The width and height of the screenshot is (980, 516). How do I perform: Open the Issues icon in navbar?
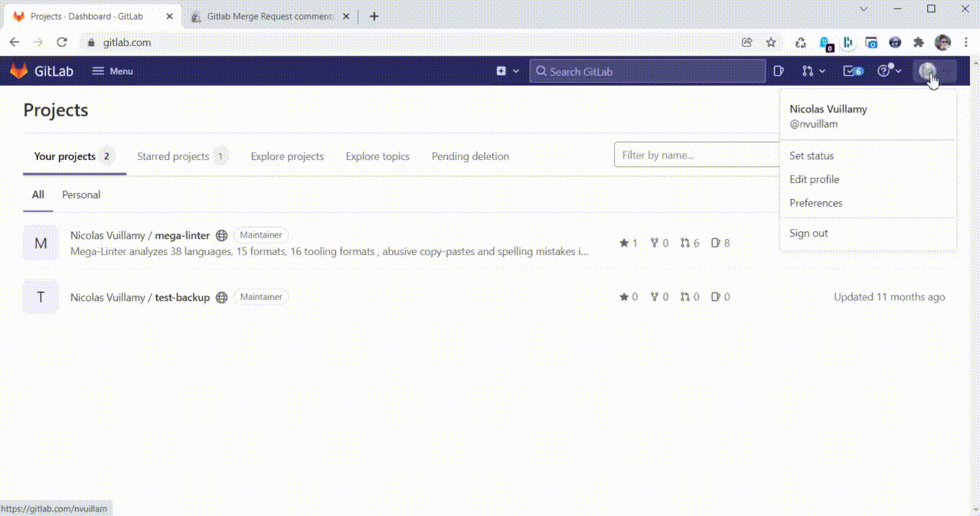click(x=779, y=71)
